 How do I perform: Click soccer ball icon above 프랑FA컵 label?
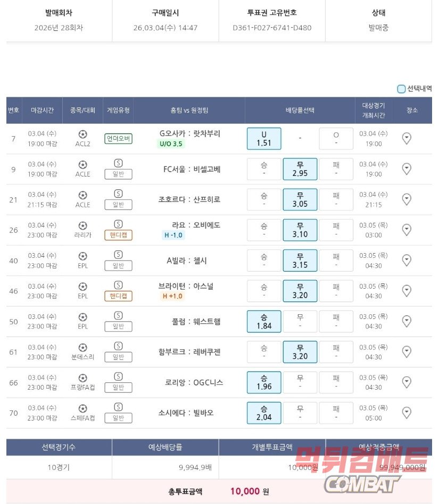tap(82, 378)
